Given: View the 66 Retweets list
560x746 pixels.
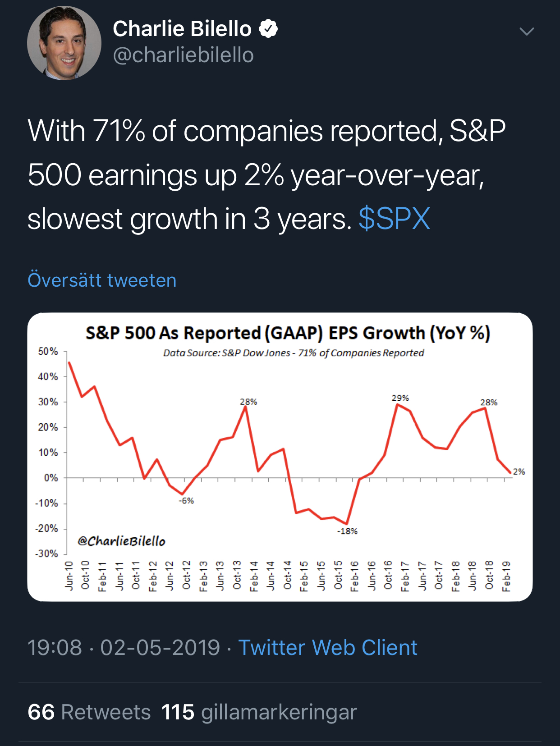Looking at the screenshot, I should point(89,712).
